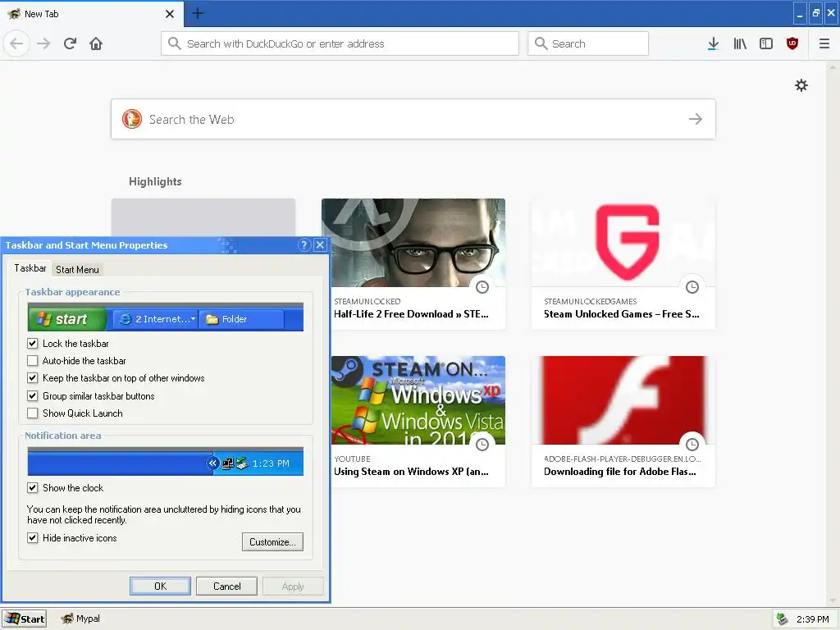
Task: Open the Half-Life 2 Free Download highlight
Action: coord(413,263)
